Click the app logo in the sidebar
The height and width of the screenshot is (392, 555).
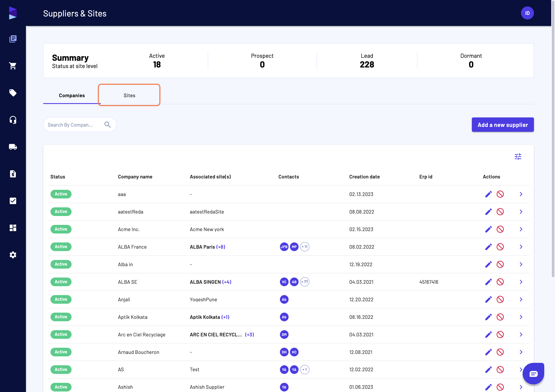(x=13, y=13)
